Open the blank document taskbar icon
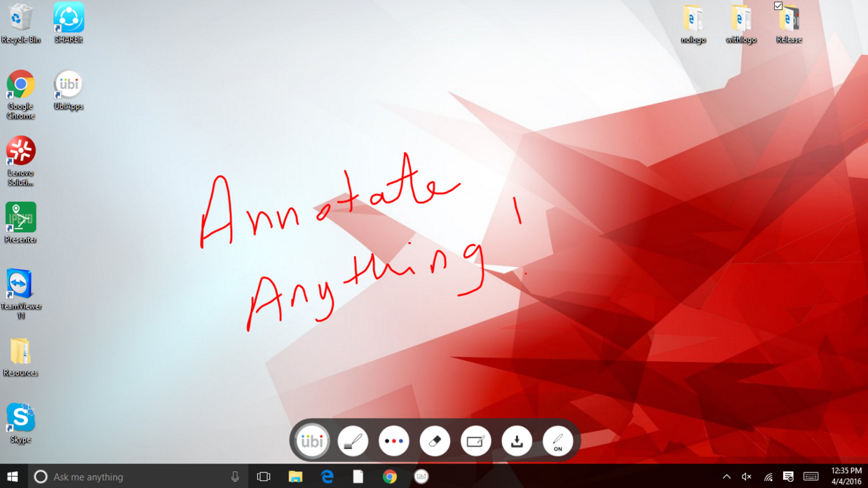Screen dimensions: 868x488 [358, 477]
